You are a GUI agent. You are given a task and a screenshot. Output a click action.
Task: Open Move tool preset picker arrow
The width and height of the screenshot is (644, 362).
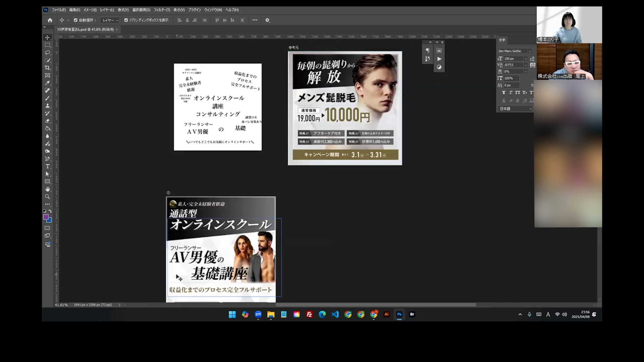68,20
